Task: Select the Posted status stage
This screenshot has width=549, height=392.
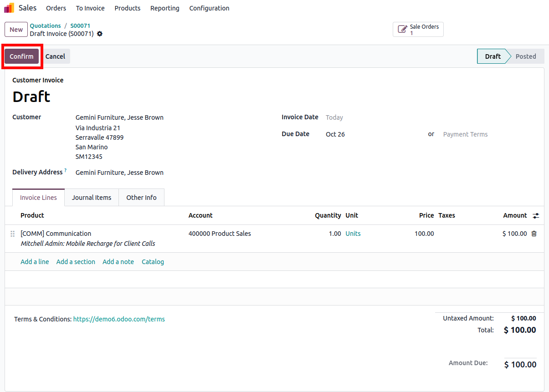Action: click(525, 56)
